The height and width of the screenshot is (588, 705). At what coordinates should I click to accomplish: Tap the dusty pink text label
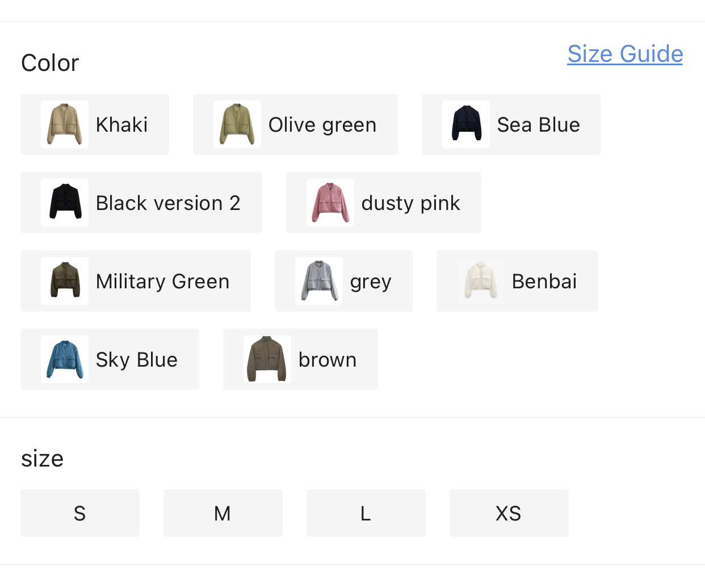point(410,203)
